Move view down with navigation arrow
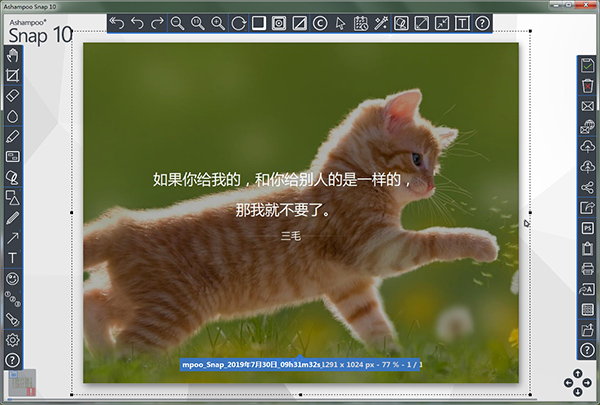The image size is (600, 405). (x=578, y=392)
